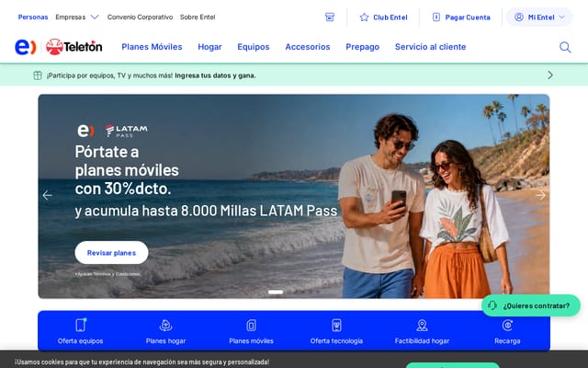Click the Club Entel star icon
Viewport: 588px width, 368px height.
[364, 17]
